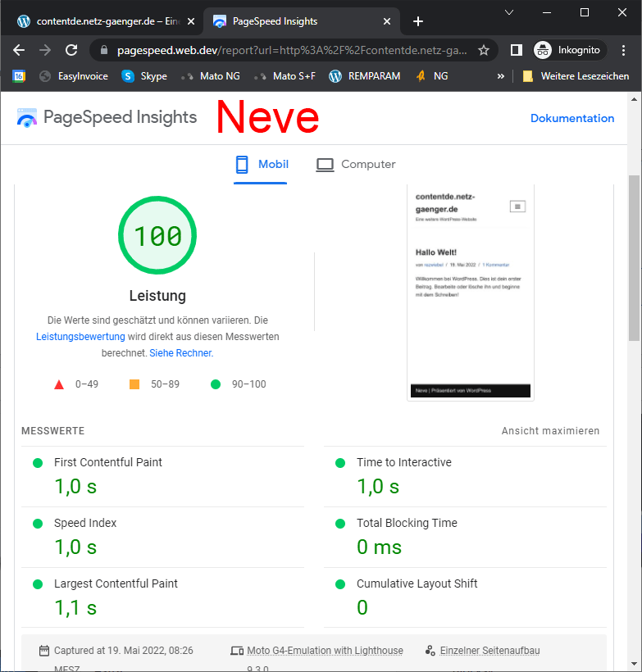Select the Mobil results tab
The height and width of the screenshot is (672, 642).
[262, 164]
